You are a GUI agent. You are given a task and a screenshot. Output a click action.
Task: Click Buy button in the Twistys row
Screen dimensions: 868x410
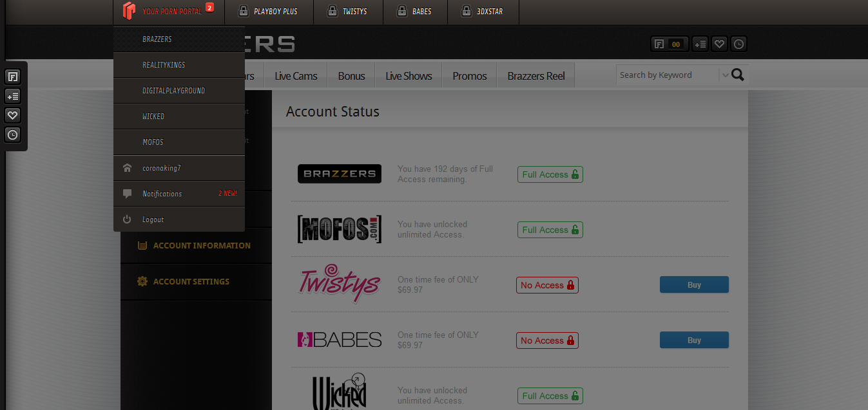click(694, 284)
